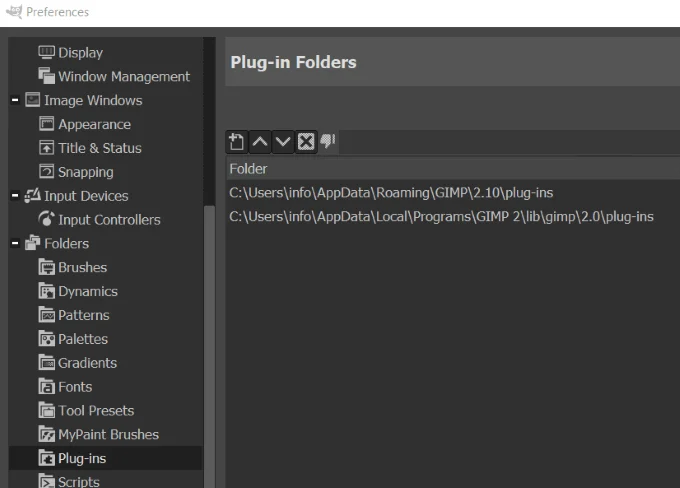680x488 pixels.
Task: Click the Image Windows icon
Action: tap(33, 100)
